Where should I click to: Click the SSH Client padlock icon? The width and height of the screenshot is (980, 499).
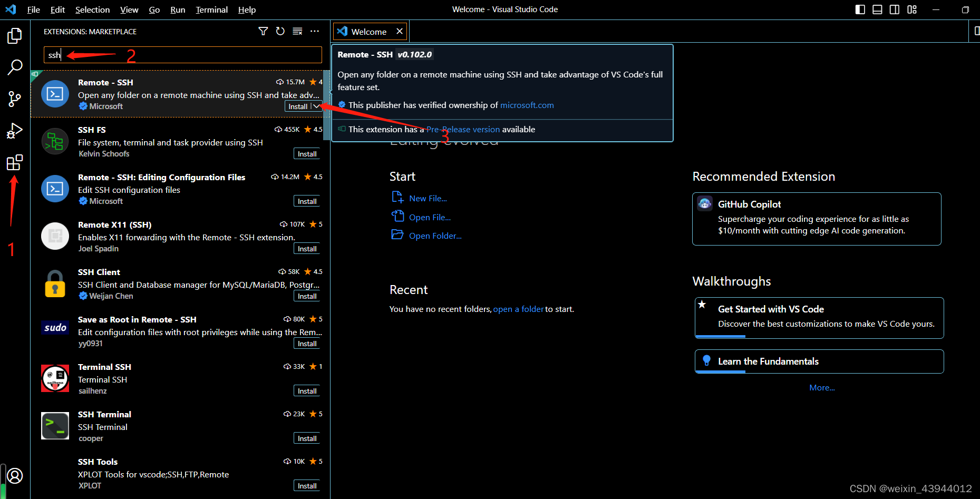point(55,283)
